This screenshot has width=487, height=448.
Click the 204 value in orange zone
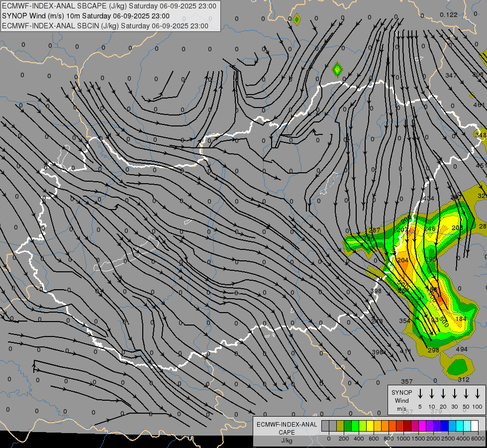tap(403, 260)
